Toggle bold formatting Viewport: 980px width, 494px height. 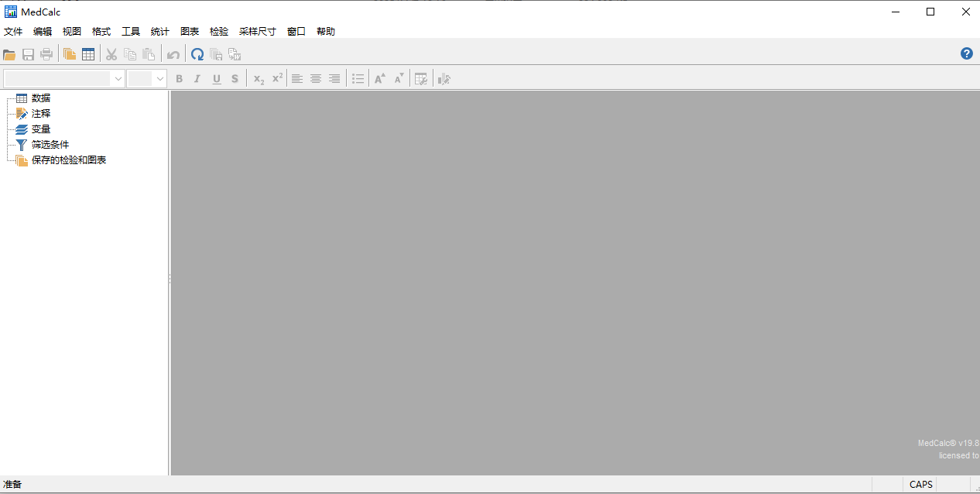(x=180, y=78)
